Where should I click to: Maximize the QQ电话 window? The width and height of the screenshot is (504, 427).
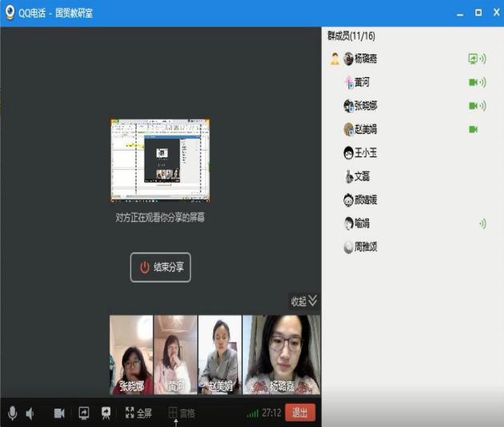tap(478, 13)
